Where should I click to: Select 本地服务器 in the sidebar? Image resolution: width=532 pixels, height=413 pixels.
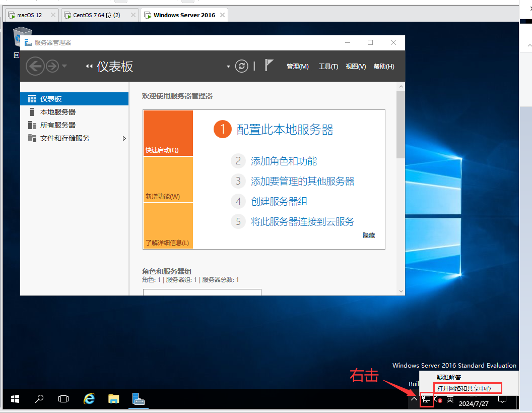[x=74, y=112]
